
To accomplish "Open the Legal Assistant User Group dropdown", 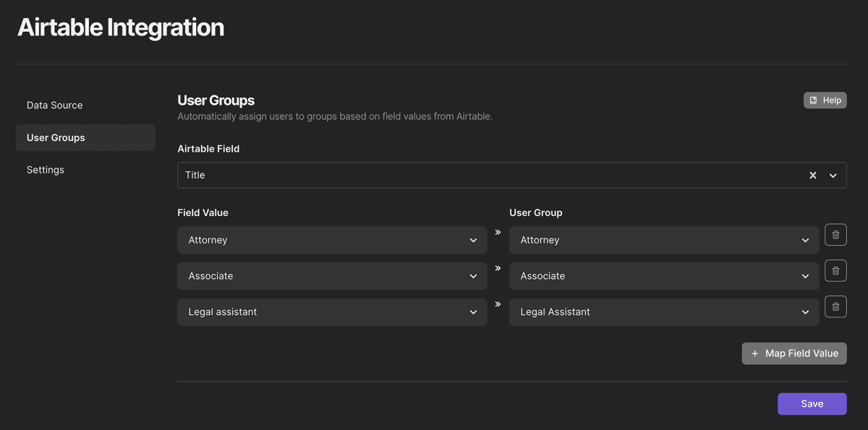I will pos(664,312).
